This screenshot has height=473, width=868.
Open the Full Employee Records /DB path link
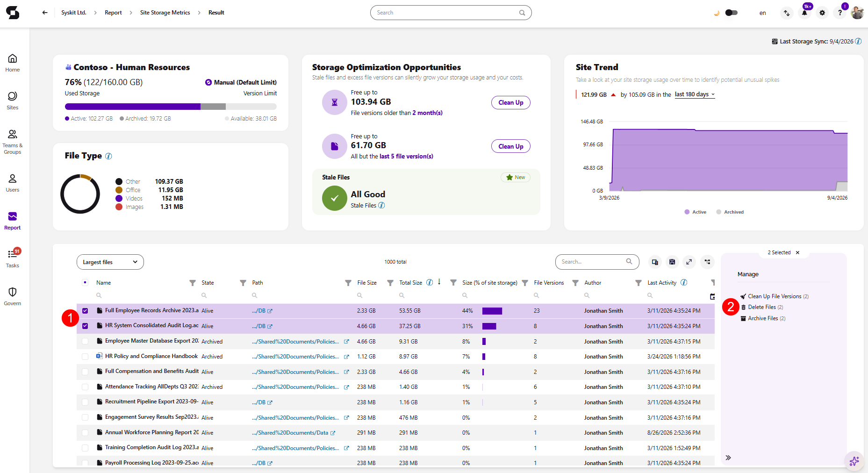point(262,311)
